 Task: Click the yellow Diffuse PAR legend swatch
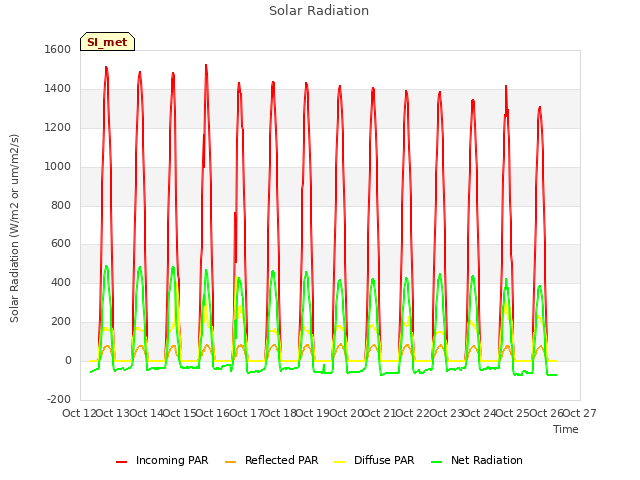(340, 462)
